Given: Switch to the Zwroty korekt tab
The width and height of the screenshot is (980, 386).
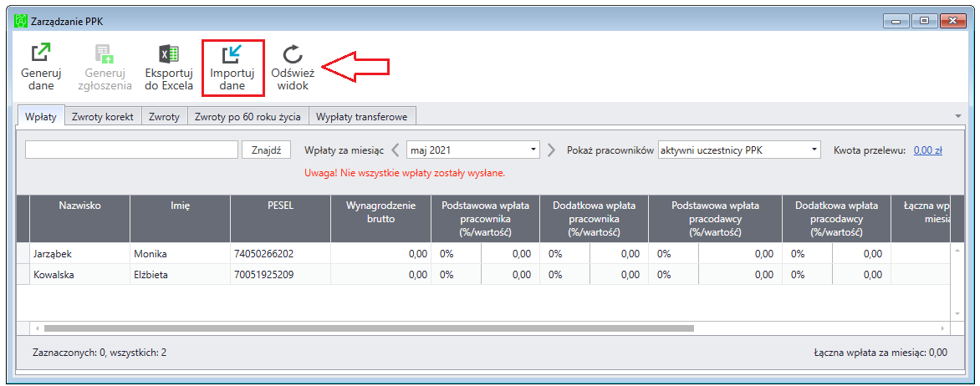Looking at the screenshot, I should point(103,117).
